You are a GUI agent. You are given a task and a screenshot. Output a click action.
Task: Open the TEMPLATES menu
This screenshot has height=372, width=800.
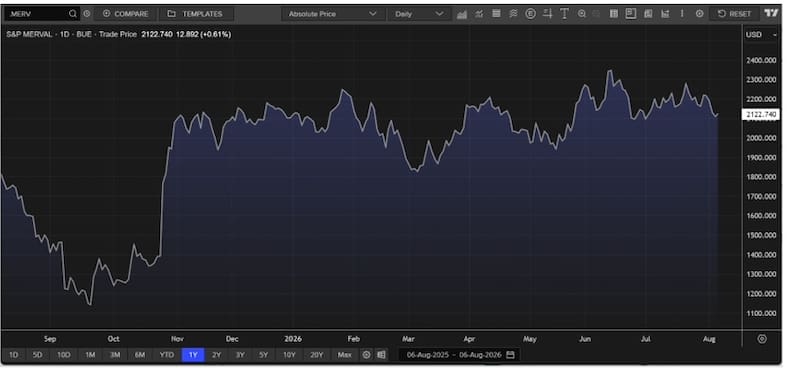click(196, 14)
